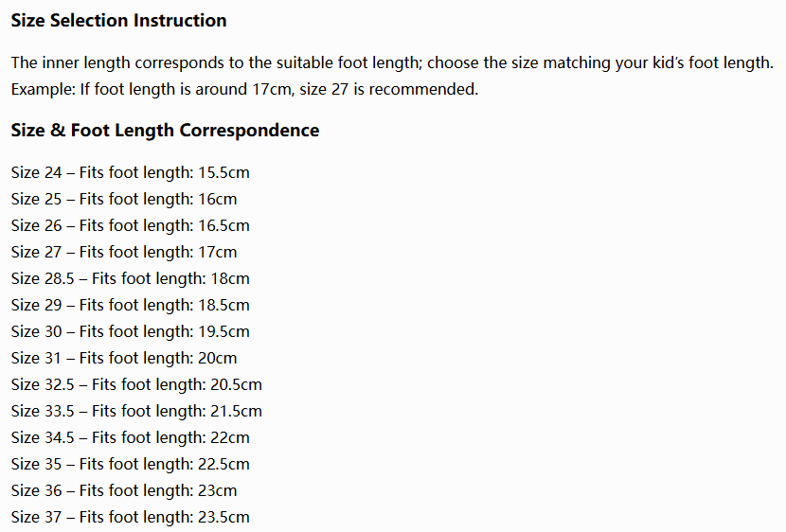Screen dimensions: 786x532
Task: Select the Size 36 – 23cm line
Action: 124,491
